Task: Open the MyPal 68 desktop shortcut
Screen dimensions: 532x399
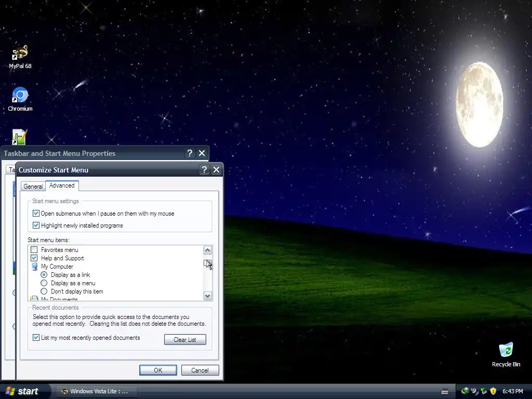Action: 20,57
